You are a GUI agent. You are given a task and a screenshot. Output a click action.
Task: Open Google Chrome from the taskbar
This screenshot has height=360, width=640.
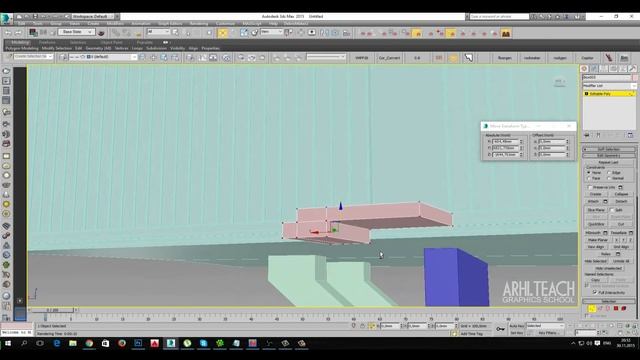[89, 343]
